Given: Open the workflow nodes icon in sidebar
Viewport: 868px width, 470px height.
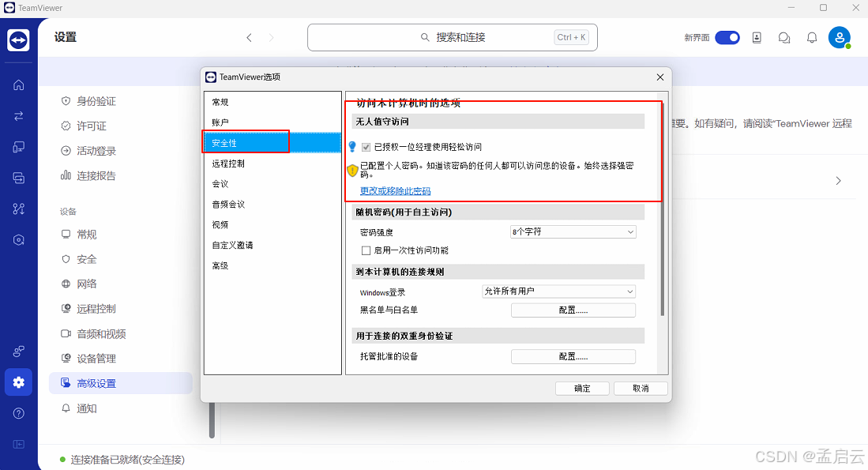Looking at the screenshot, I should (19, 209).
